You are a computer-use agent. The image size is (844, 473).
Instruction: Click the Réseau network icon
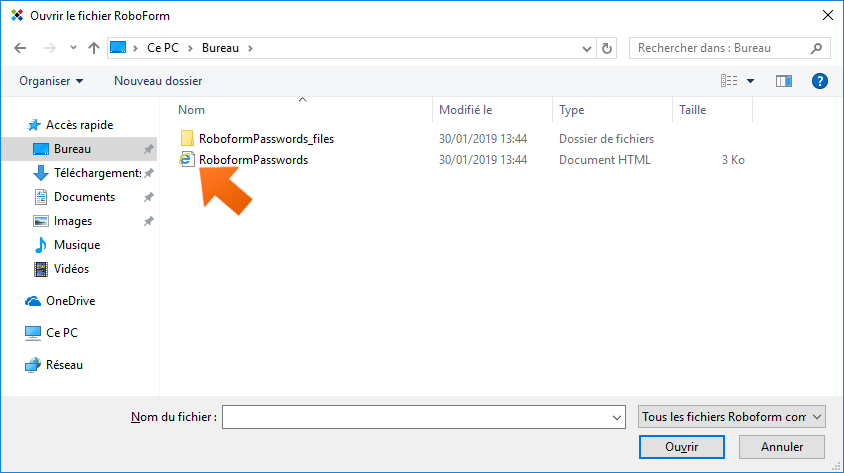click(33, 365)
